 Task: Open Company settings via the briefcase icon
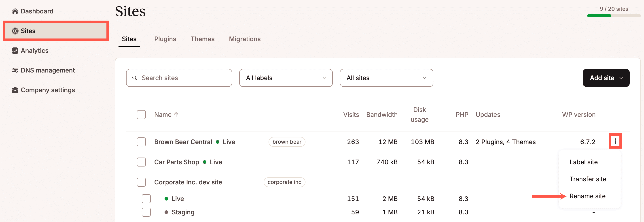pos(15,90)
